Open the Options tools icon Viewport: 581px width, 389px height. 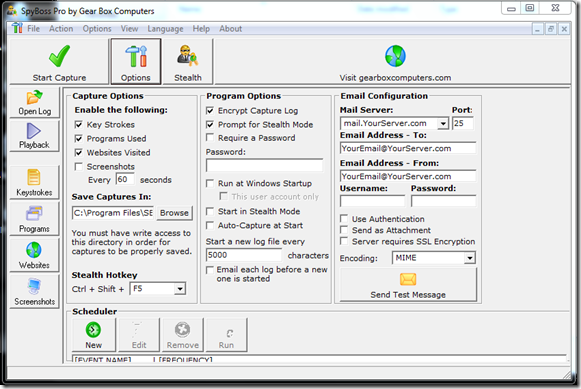(x=136, y=56)
